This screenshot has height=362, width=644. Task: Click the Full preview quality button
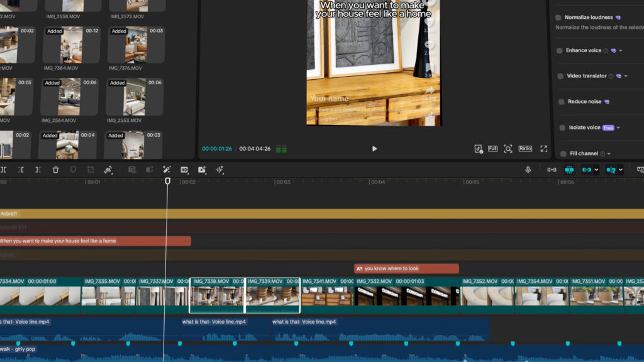click(493, 148)
